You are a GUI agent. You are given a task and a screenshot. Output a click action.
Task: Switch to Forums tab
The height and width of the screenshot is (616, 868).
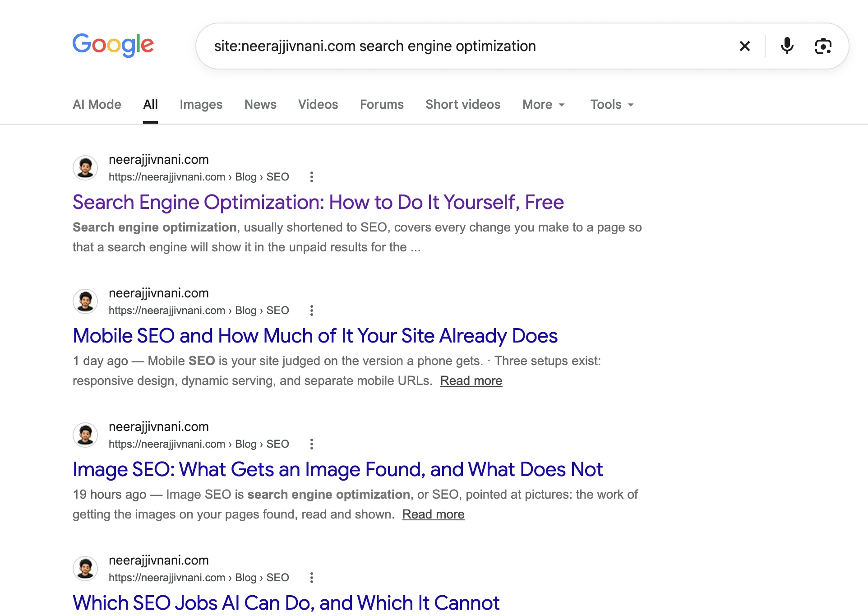pyautogui.click(x=382, y=105)
